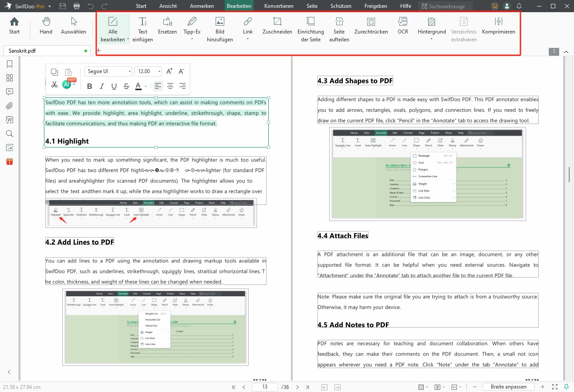574x392 pixels.
Task: Open the Start menu tab
Action: click(x=141, y=6)
